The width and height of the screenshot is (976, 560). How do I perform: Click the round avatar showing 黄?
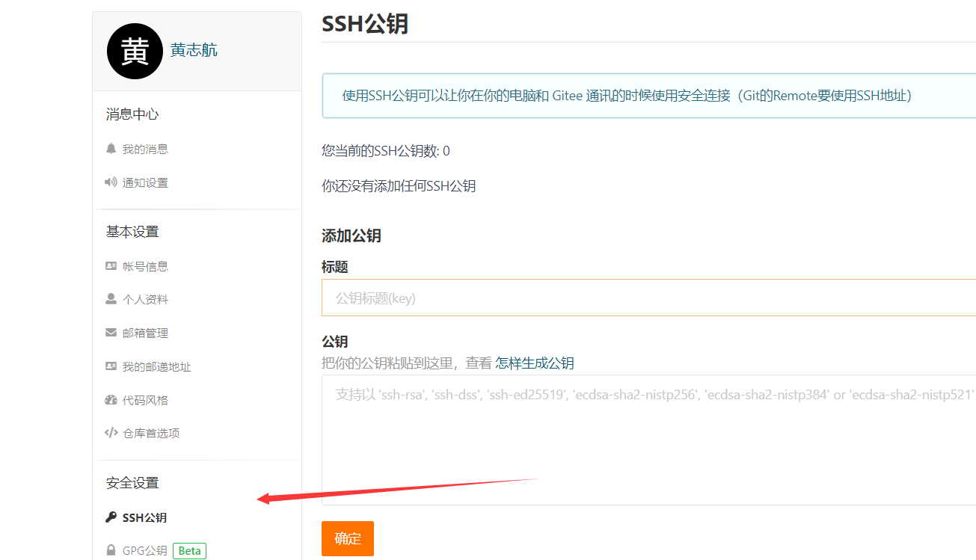pyautogui.click(x=135, y=51)
